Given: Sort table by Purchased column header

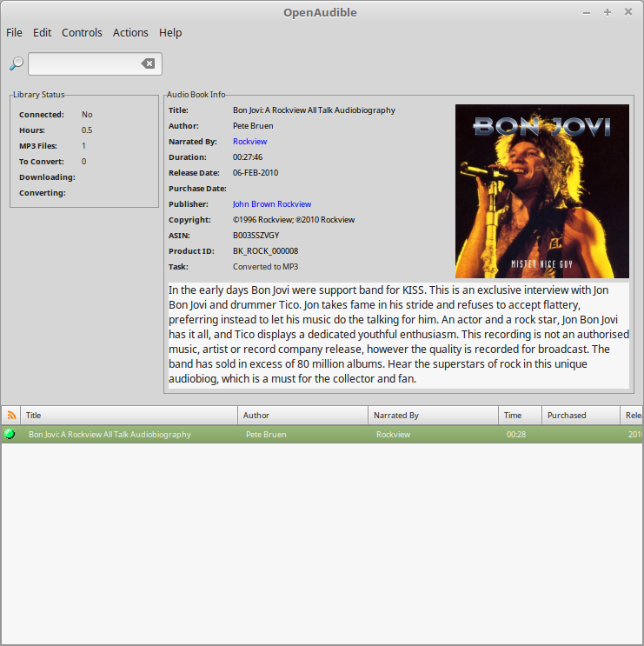Looking at the screenshot, I should click(x=581, y=416).
